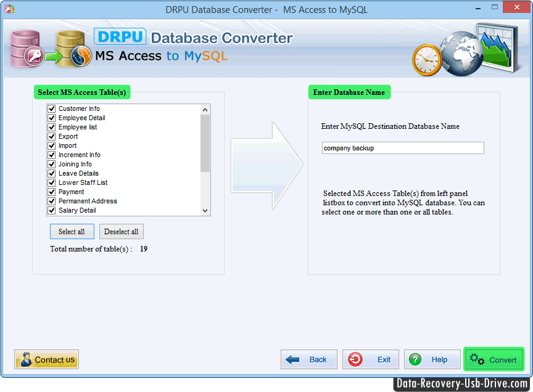
Task: Close the Database Converter window
Action: (517, 7)
